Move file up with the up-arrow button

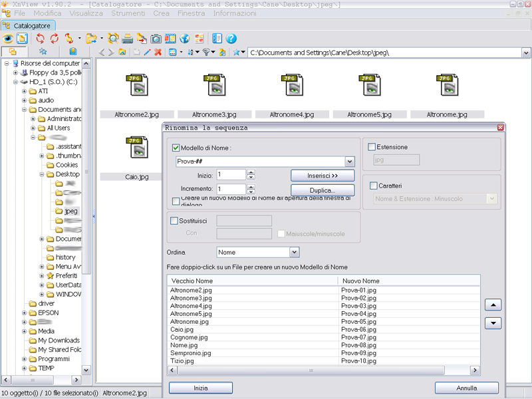point(493,305)
